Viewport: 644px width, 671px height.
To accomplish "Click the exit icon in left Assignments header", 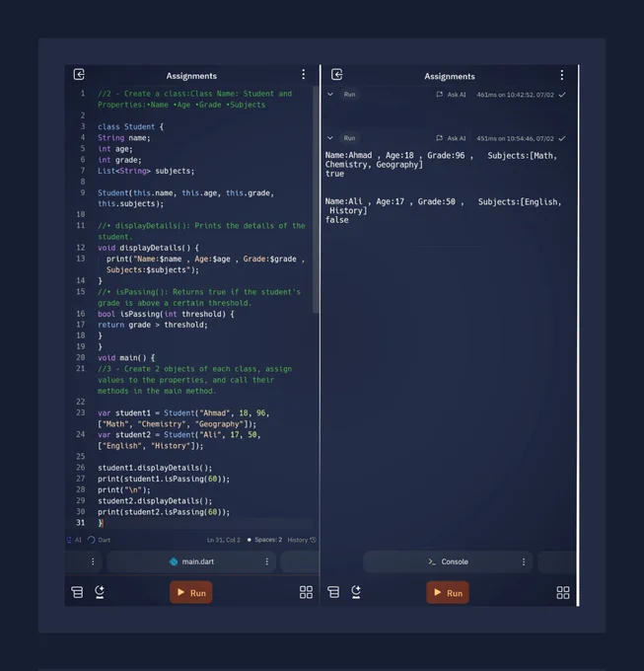I will click(79, 74).
